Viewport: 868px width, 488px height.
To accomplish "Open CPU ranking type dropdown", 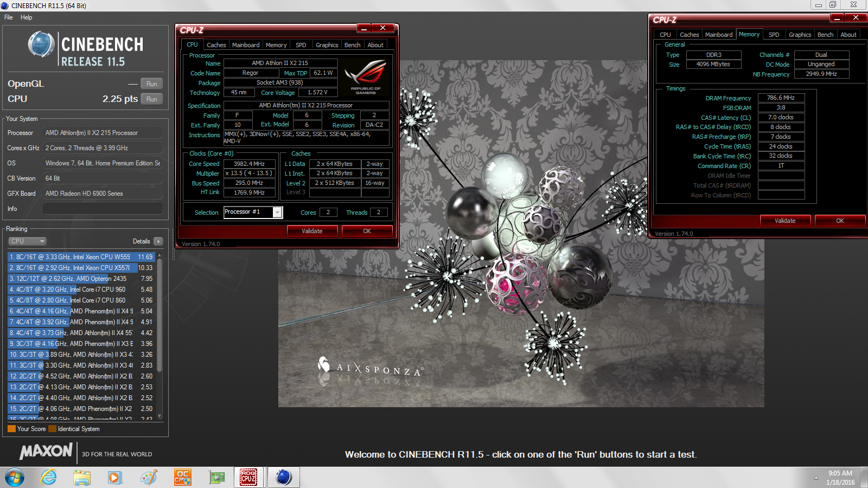I will click(27, 241).
